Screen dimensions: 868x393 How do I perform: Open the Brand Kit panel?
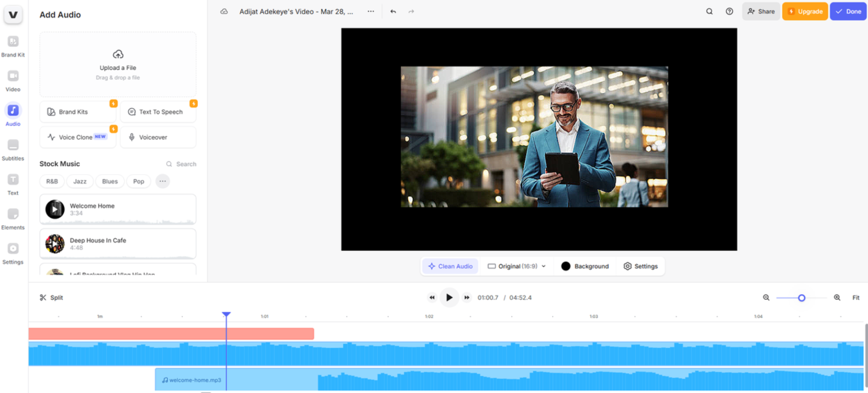(13, 45)
